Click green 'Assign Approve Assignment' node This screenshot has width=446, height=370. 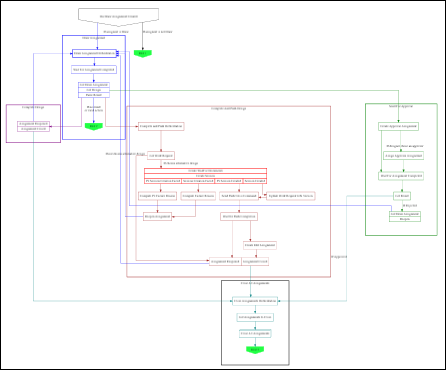tap(403, 156)
